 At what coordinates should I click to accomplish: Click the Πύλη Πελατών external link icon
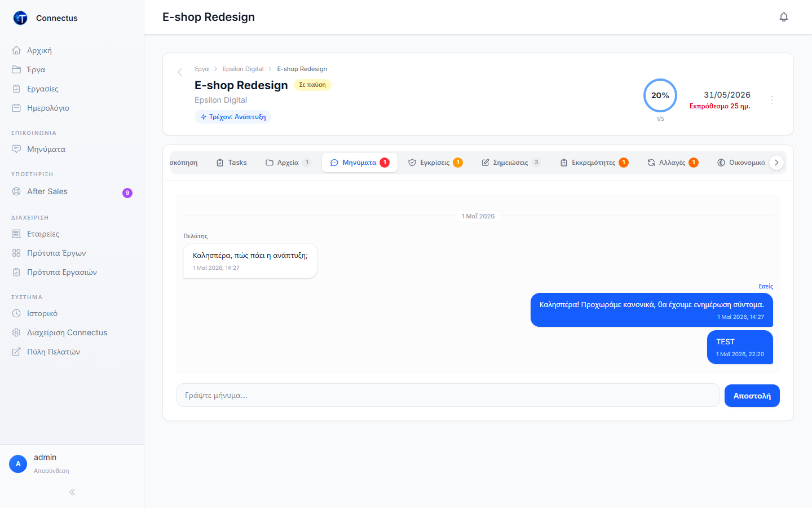(16, 352)
